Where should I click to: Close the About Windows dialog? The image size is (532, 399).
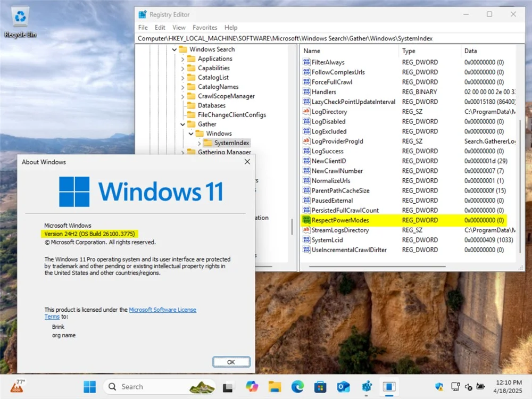click(x=247, y=162)
